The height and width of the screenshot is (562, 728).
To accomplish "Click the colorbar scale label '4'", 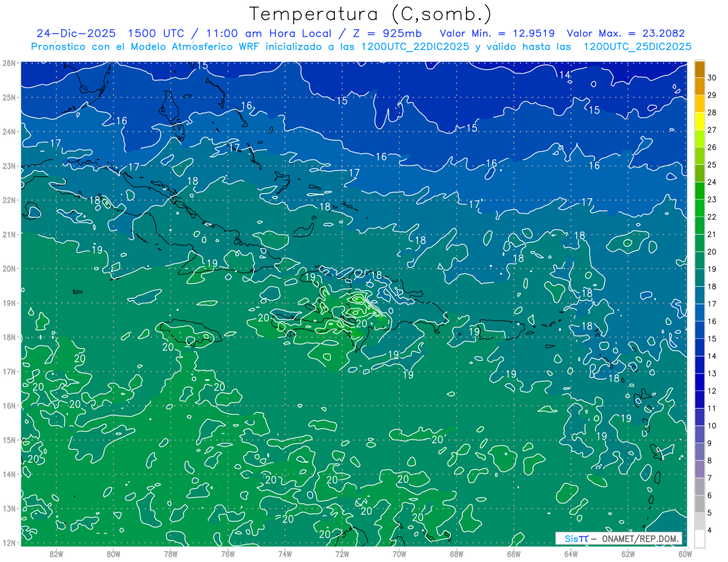I will pos(710,530).
